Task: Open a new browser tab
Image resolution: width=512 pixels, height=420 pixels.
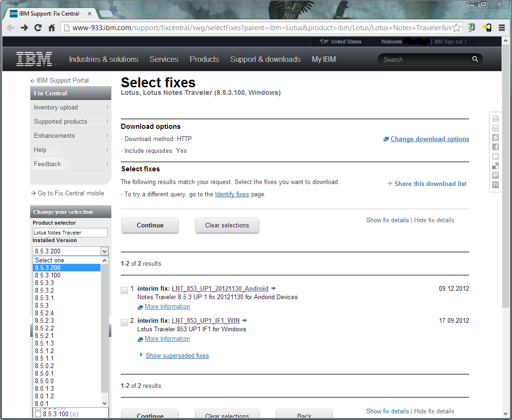Action: pyautogui.click(x=106, y=14)
